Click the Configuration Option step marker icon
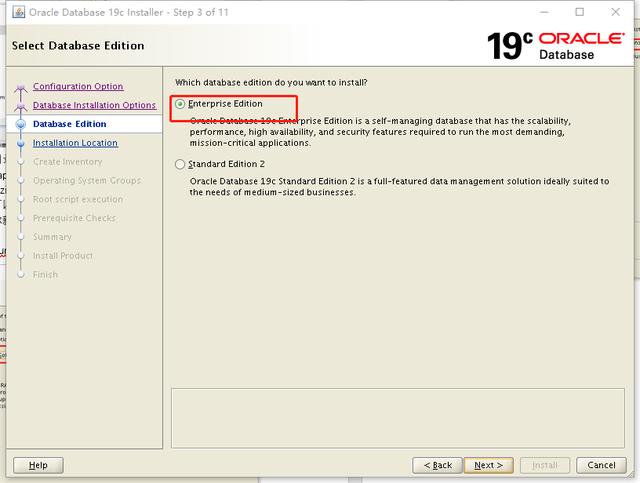 (x=21, y=87)
